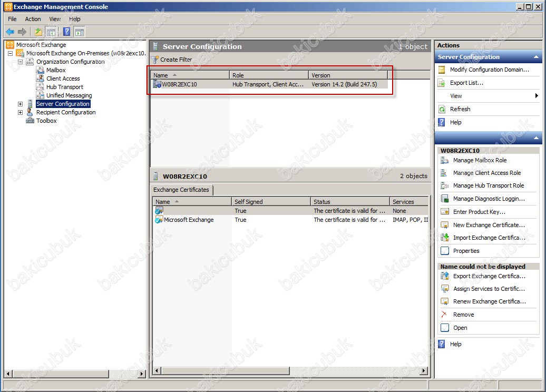Click the console tree horizontal scrollbar track
546x392 pixels.
click(x=123, y=374)
